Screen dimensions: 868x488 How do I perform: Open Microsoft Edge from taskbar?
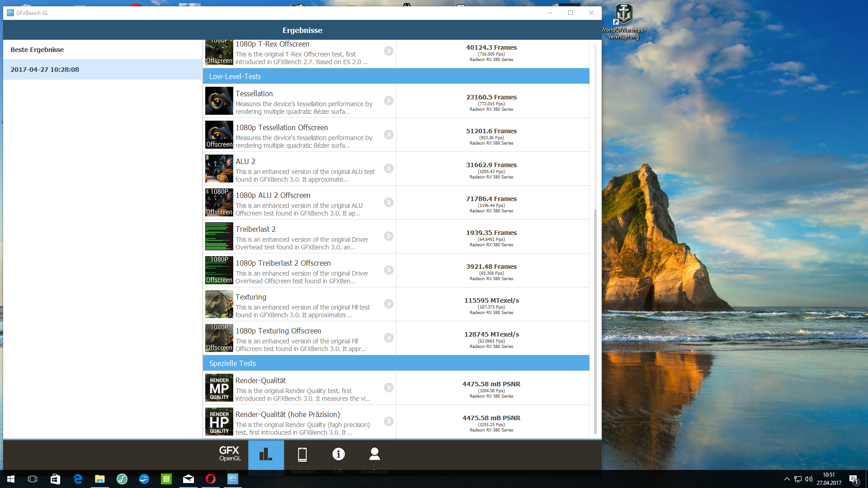pyautogui.click(x=77, y=479)
